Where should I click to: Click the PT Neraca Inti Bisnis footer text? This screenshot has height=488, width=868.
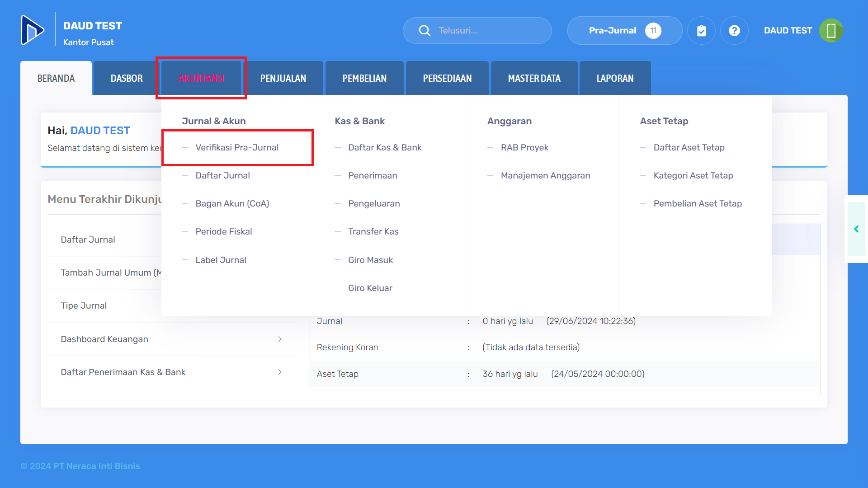tap(96, 466)
